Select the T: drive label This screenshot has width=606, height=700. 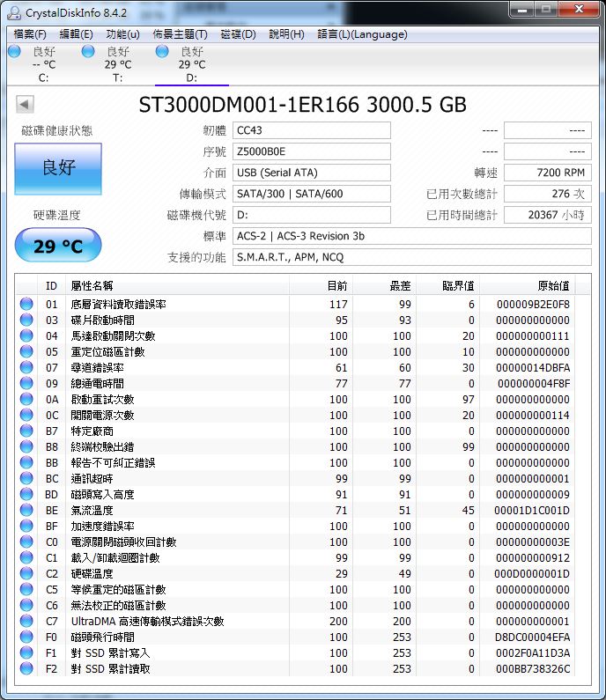click(117, 77)
